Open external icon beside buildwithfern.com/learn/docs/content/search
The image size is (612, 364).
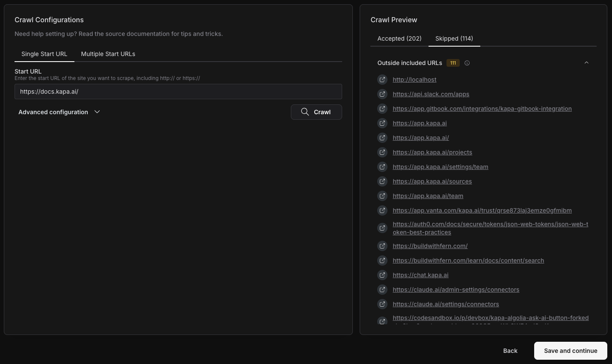pyautogui.click(x=382, y=260)
